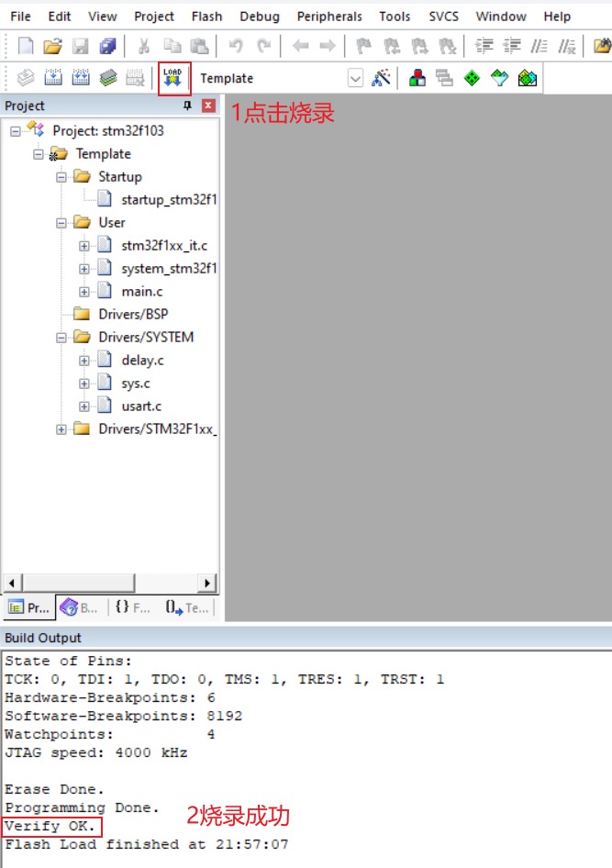Click the Undo arrow icon
This screenshot has width=612, height=868.
point(237,46)
